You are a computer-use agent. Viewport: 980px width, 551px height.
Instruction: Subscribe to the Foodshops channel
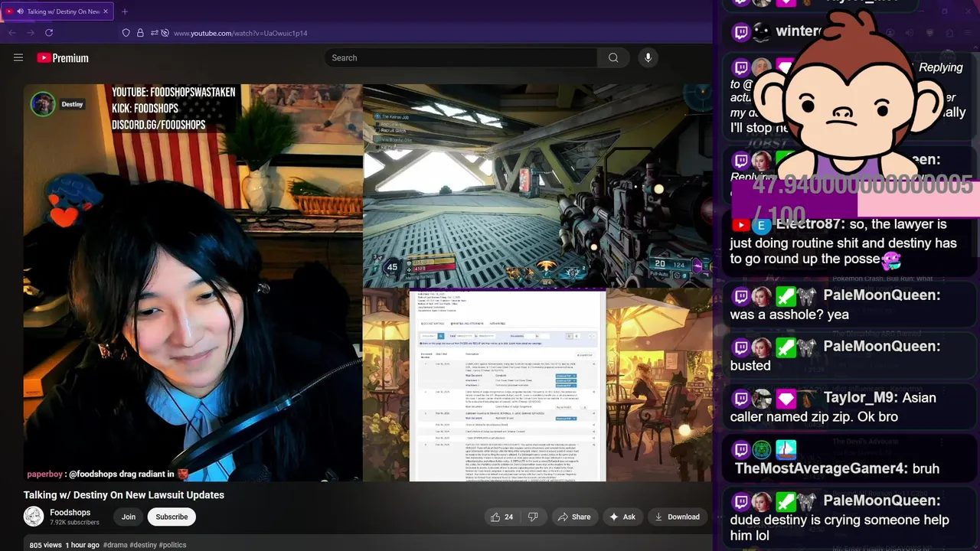coord(171,517)
